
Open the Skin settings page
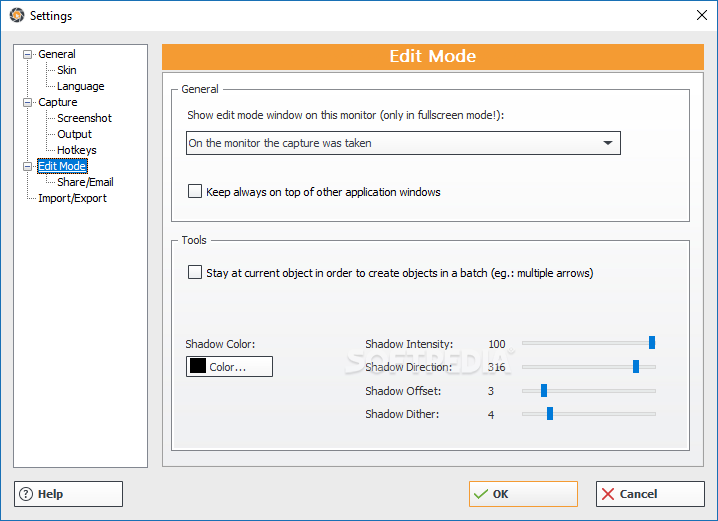pyautogui.click(x=67, y=70)
